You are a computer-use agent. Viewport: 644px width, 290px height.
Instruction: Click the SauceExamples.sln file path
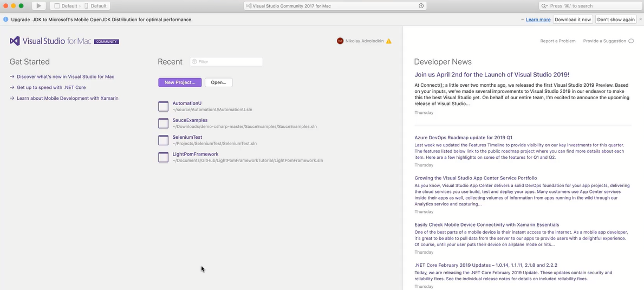click(244, 126)
